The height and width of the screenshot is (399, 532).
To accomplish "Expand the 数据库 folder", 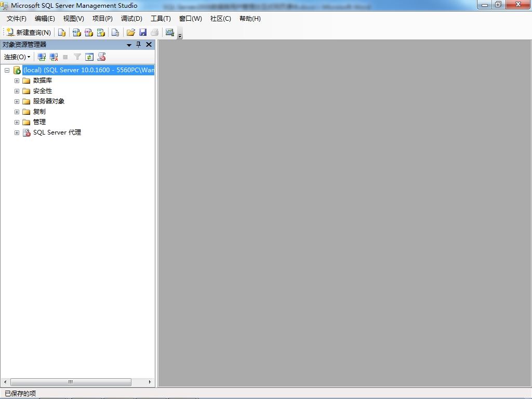I will pos(17,81).
